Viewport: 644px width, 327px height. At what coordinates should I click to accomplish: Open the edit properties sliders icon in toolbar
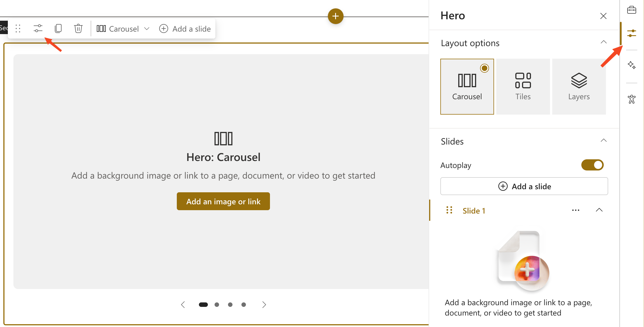point(38,29)
